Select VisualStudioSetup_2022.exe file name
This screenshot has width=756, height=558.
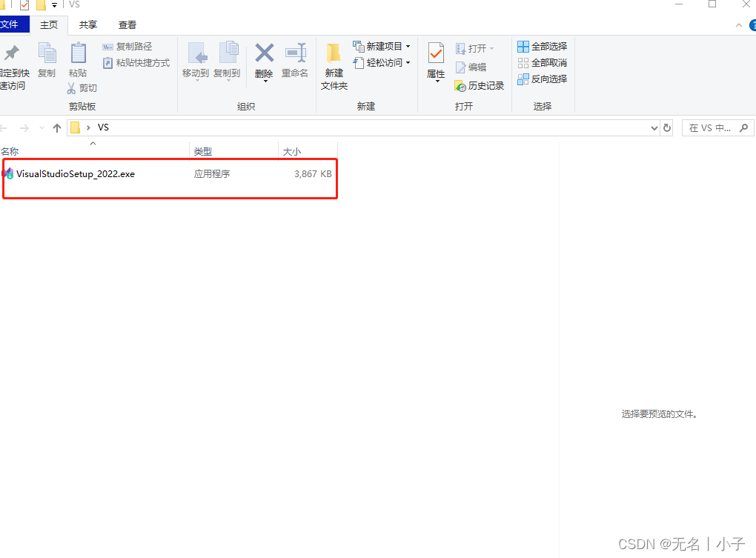(x=76, y=173)
